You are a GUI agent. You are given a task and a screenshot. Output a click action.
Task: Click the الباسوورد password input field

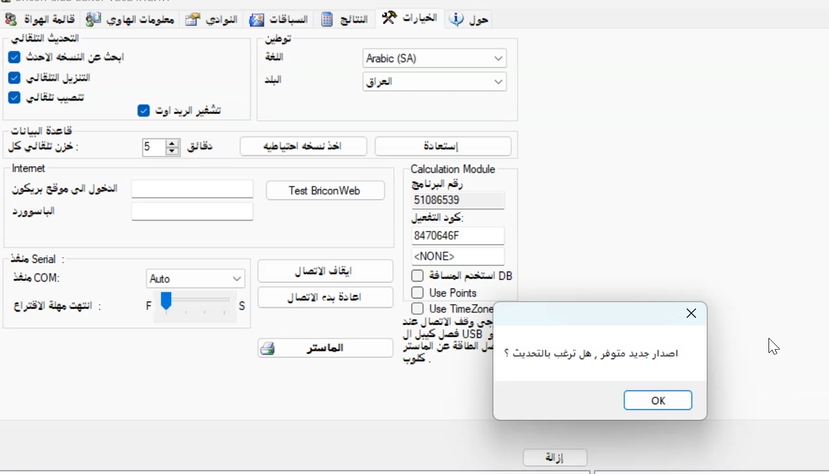192,212
